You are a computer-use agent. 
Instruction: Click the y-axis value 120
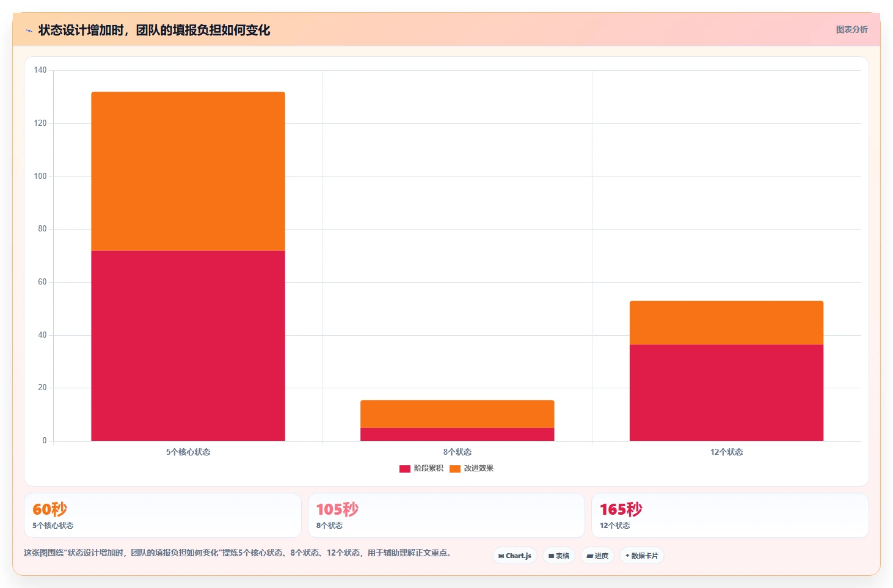point(40,123)
